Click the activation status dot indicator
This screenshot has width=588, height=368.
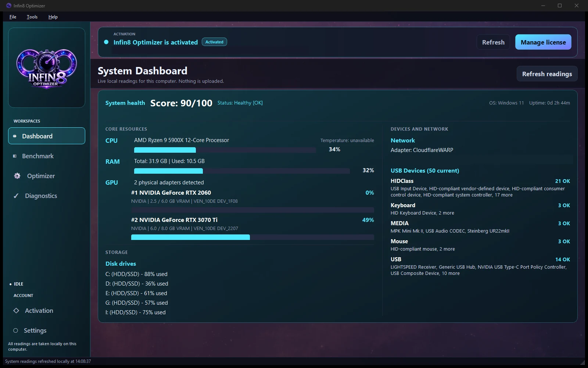click(106, 42)
